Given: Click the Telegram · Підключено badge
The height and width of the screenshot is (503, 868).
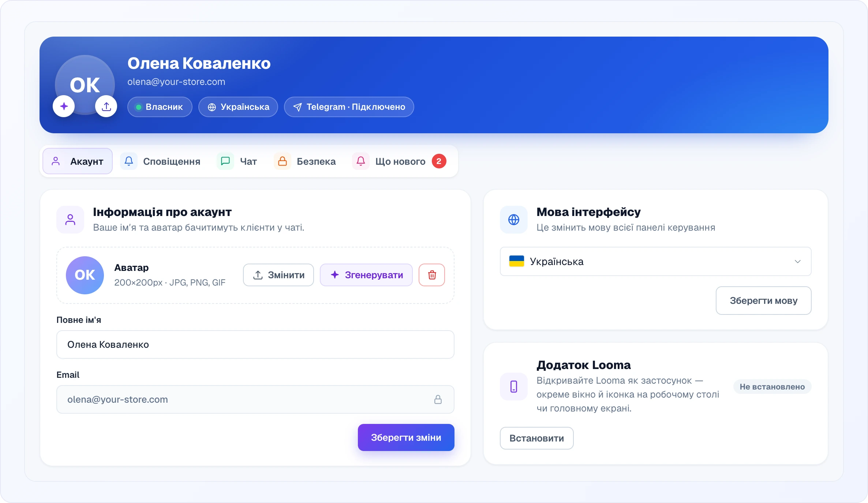Looking at the screenshot, I should coord(349,107).
